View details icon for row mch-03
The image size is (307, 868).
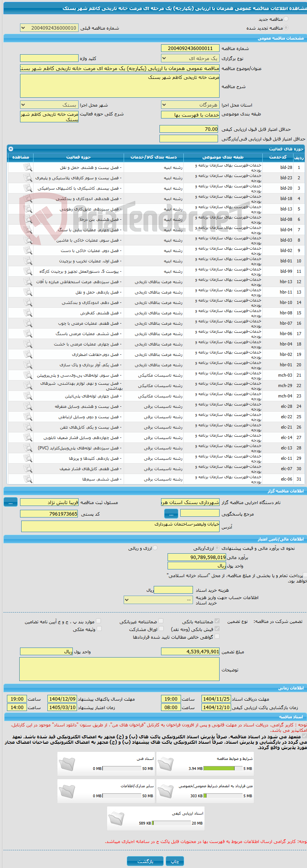click(27, 375)
